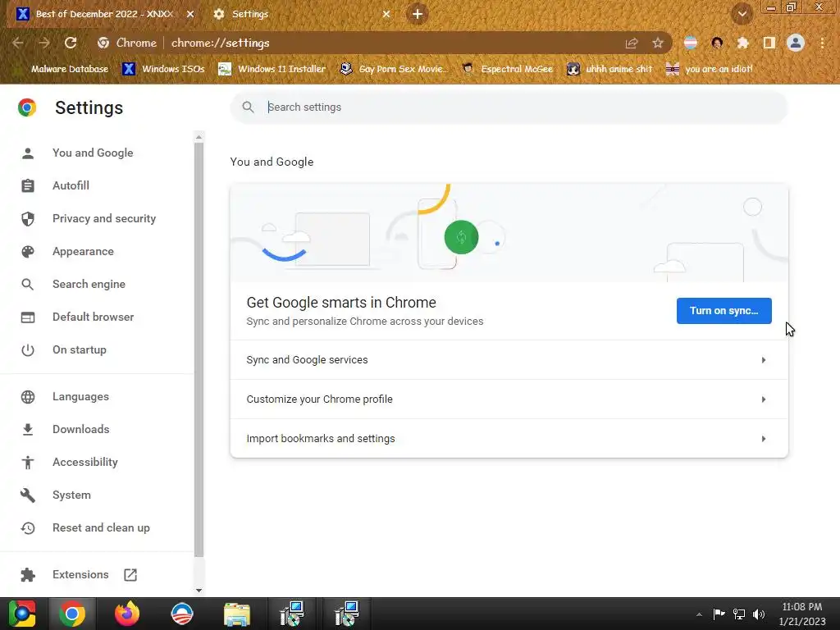This screenshot has height=630, width=840.
Task: Click the Turn on sync button
Action: (724, 311)
